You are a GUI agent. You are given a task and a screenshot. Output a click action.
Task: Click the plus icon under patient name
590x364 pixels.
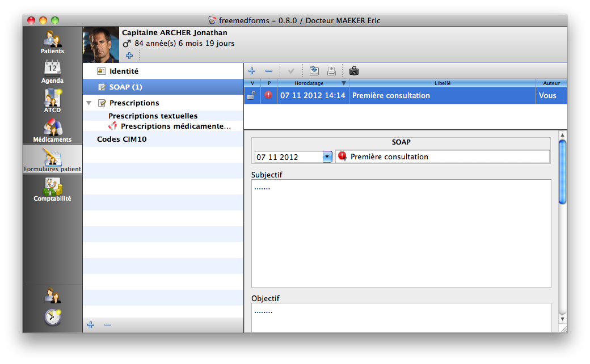pyautogui.click(x=129, y=56)
